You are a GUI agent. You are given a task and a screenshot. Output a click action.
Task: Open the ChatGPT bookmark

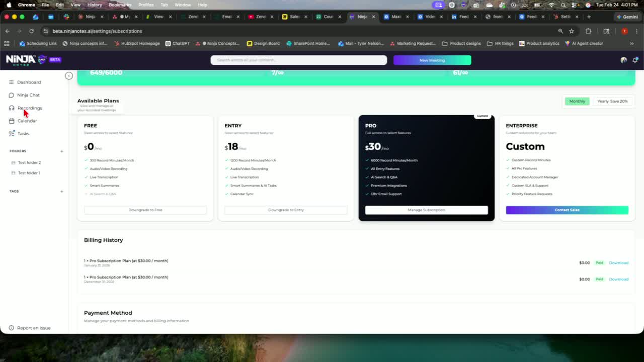pyautogui.click(x=178, y=43)
